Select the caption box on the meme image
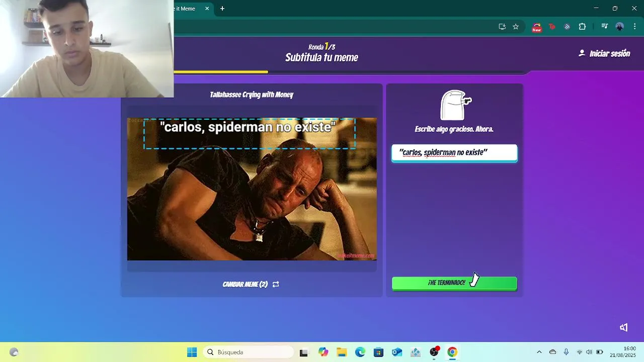 [250, 133]
